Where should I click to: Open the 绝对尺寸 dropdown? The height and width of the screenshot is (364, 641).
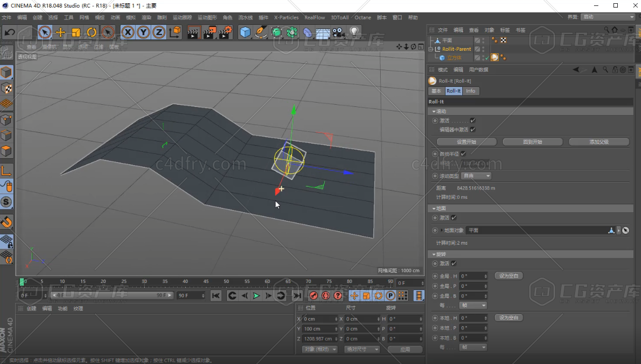[x=362, y=349]
